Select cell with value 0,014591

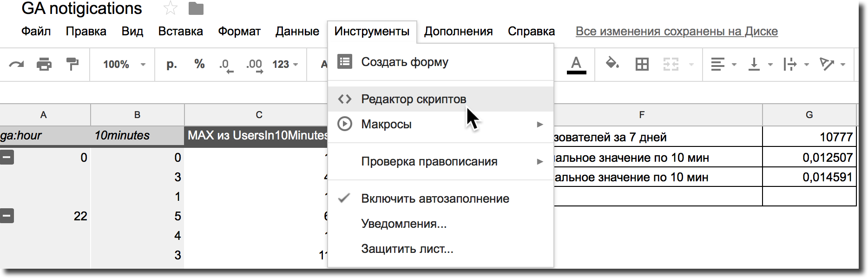[x=809, y=177]
